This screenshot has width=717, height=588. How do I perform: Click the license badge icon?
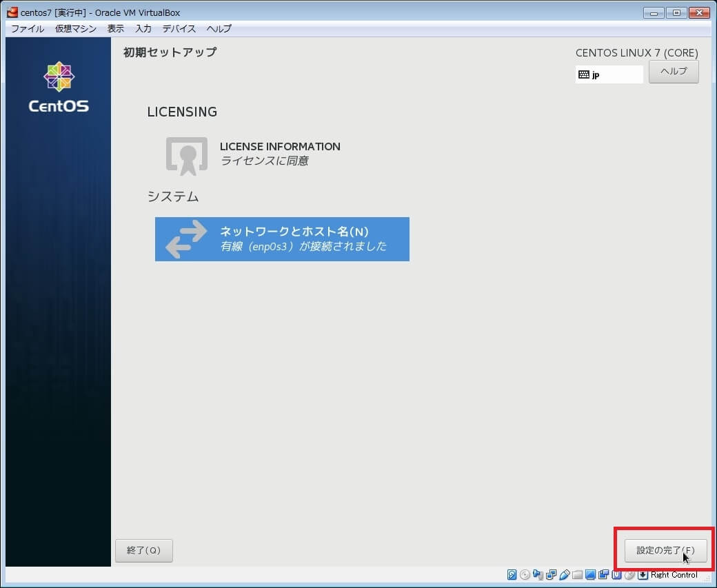[186, 154]
